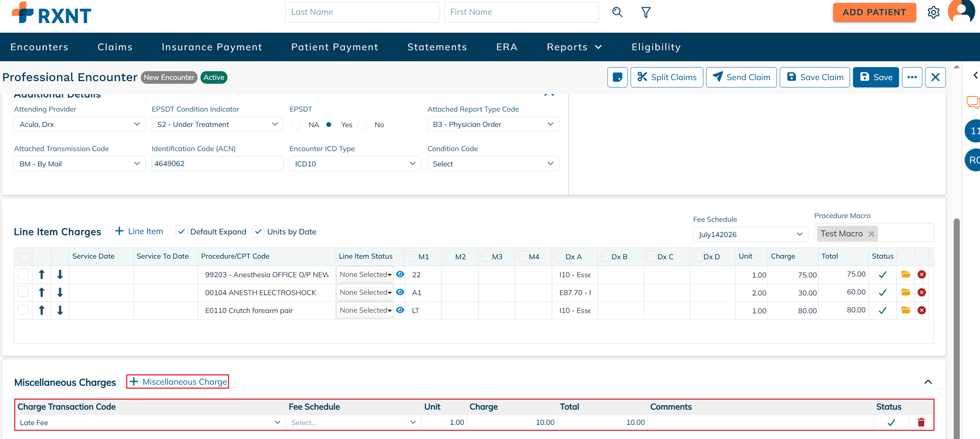The width and height of the screenshot is (980, 439).
Task: Open the Condition Code Select dropdown
Action: [493, 164]
